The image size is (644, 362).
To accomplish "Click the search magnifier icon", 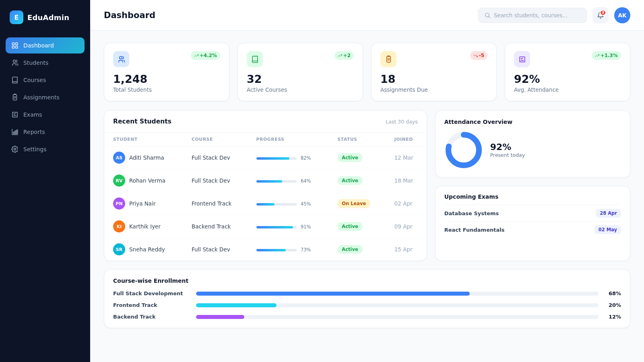I will [487, 15].
